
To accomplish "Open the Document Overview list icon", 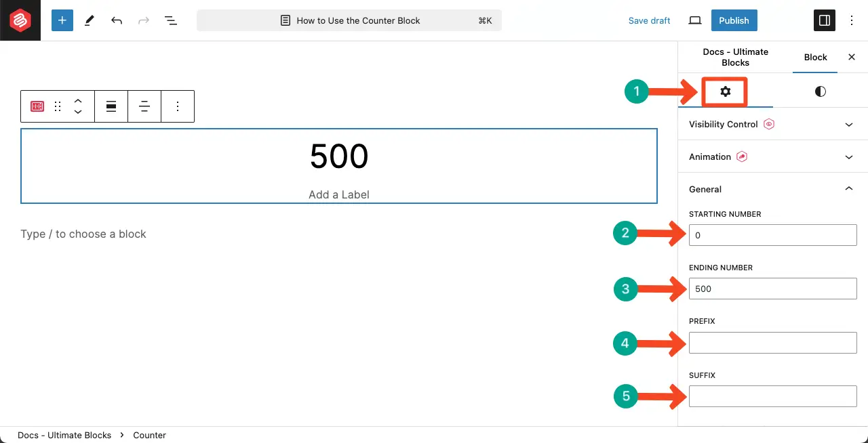I will 171,20.
